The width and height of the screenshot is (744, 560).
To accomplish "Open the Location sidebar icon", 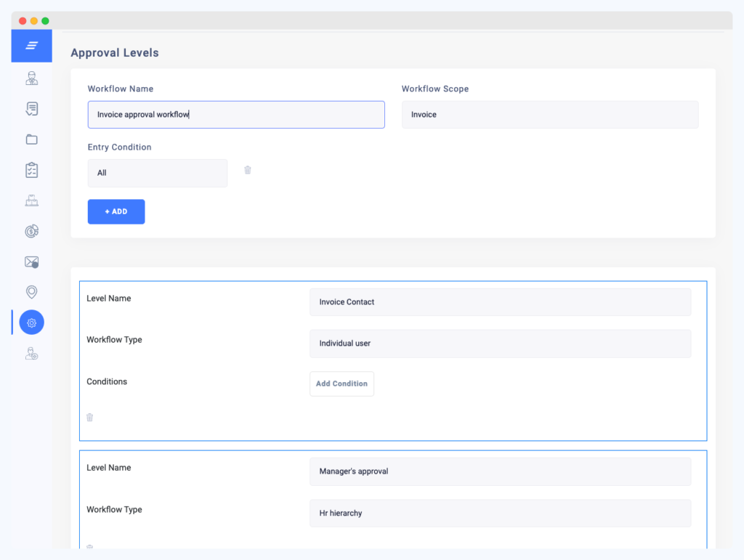I will 31,292.
